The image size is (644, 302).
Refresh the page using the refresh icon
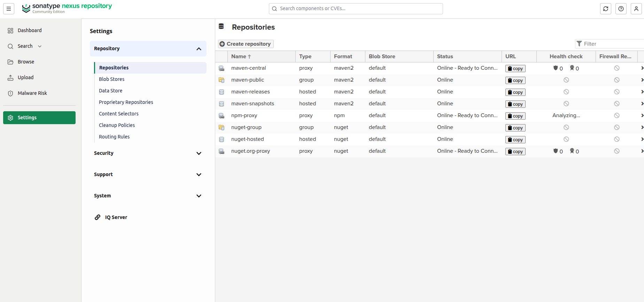tap(606, 9)
